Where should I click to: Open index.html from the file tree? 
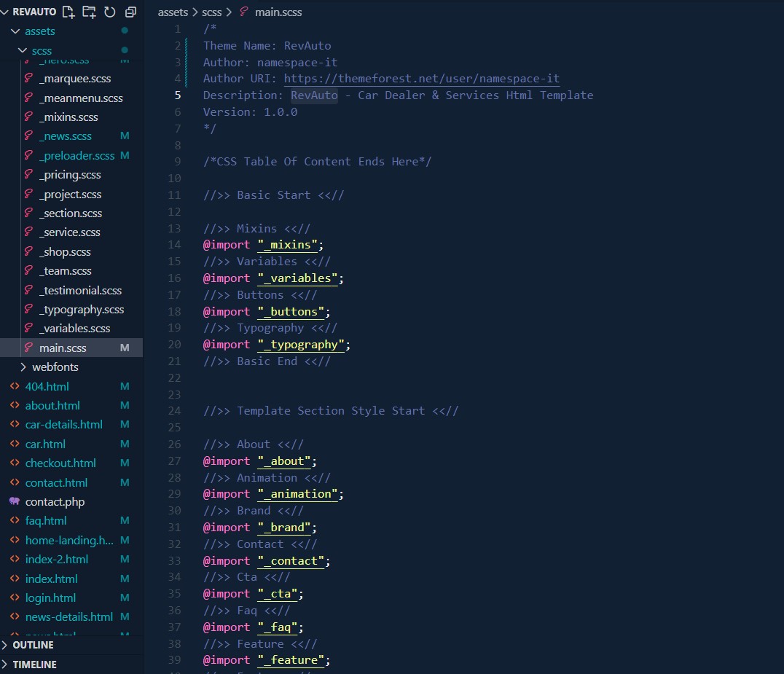(51, 579)
